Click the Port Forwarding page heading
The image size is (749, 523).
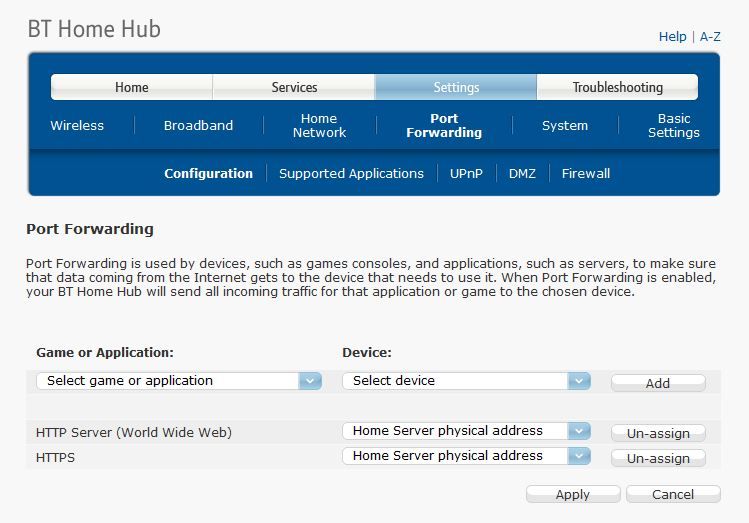click(x=90, y=229)
